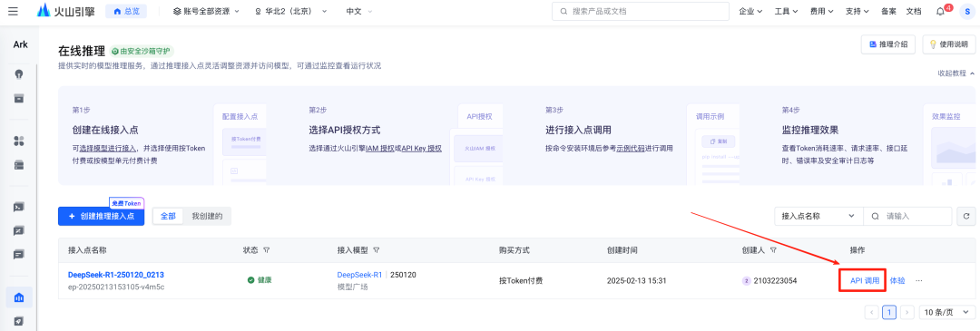Open the user avatar S
This screenshot has height=331, width=980.
[x=967, y=11]
